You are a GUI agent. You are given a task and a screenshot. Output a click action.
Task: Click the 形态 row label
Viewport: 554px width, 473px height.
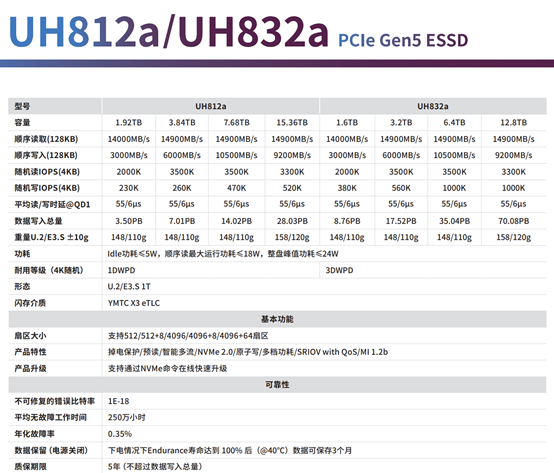pos(22,286)
